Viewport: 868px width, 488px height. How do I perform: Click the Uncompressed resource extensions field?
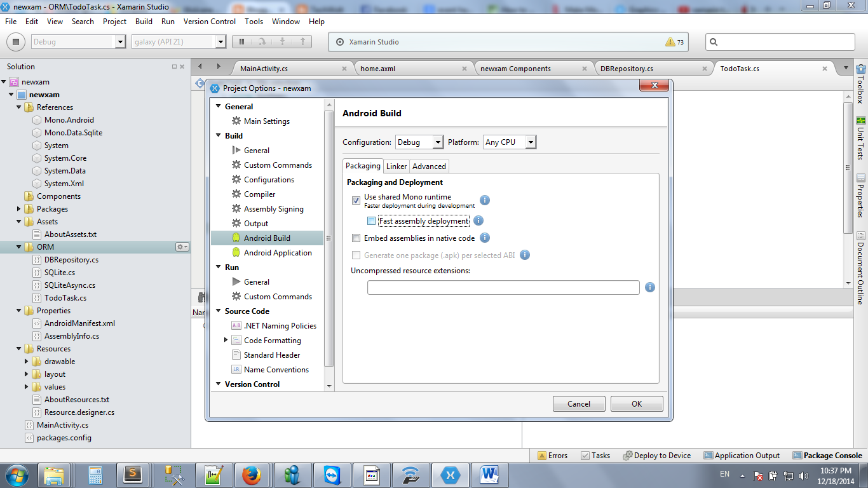(x=503, y=287)
